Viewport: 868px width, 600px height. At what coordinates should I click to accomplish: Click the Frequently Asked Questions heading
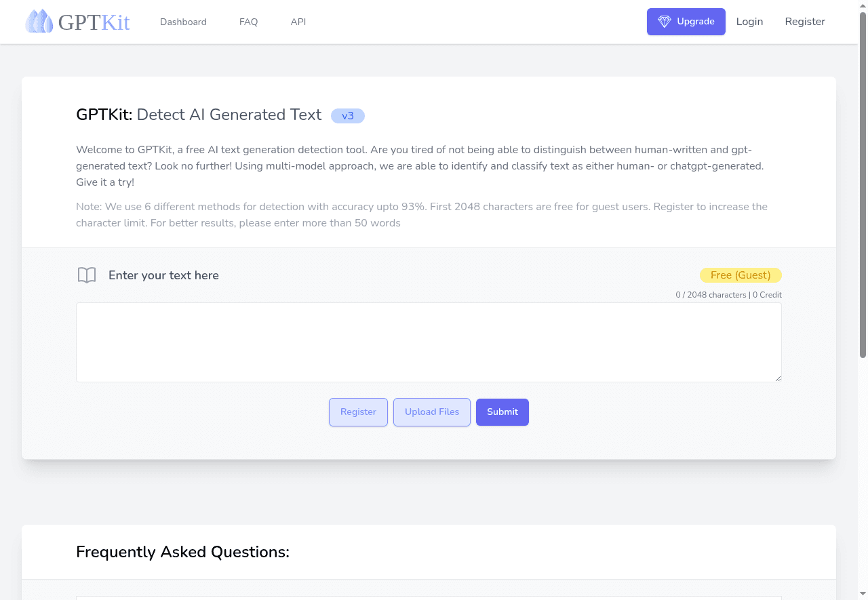click(182, 551)
